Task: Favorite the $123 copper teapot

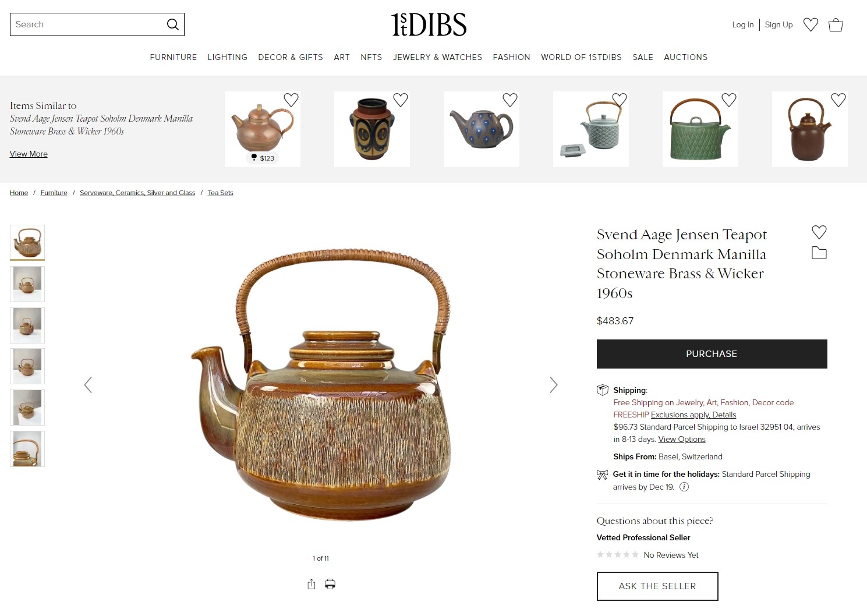Action: pyautogui.click(x=291, y=100)
